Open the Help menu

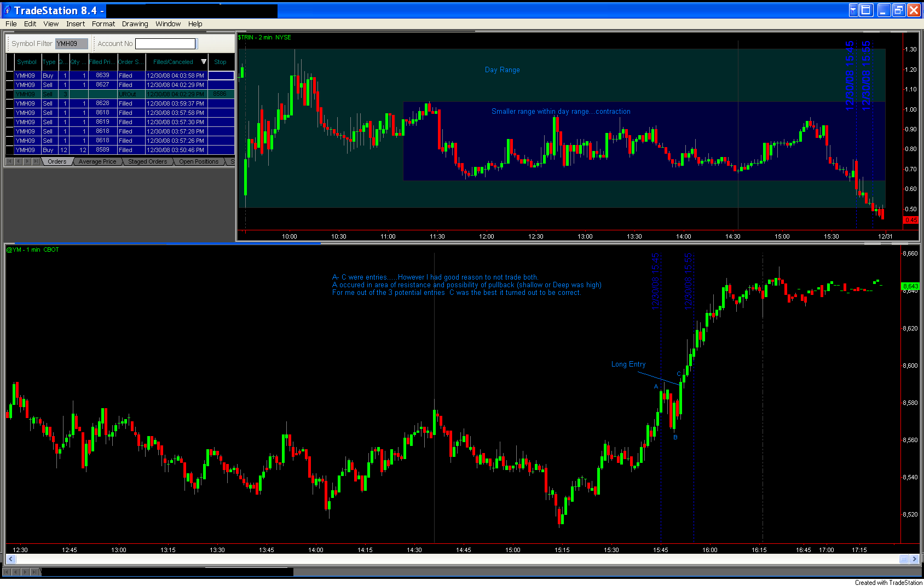pos(195,24)
